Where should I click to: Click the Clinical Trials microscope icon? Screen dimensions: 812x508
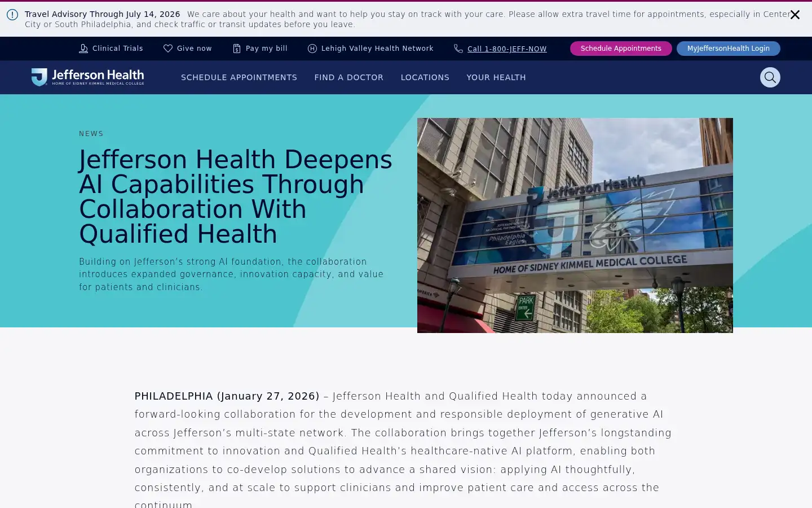point(83,49)
